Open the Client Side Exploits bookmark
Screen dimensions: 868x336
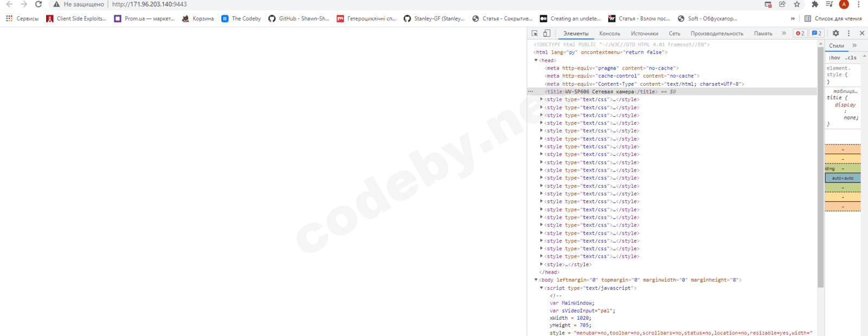click(76, 18)
